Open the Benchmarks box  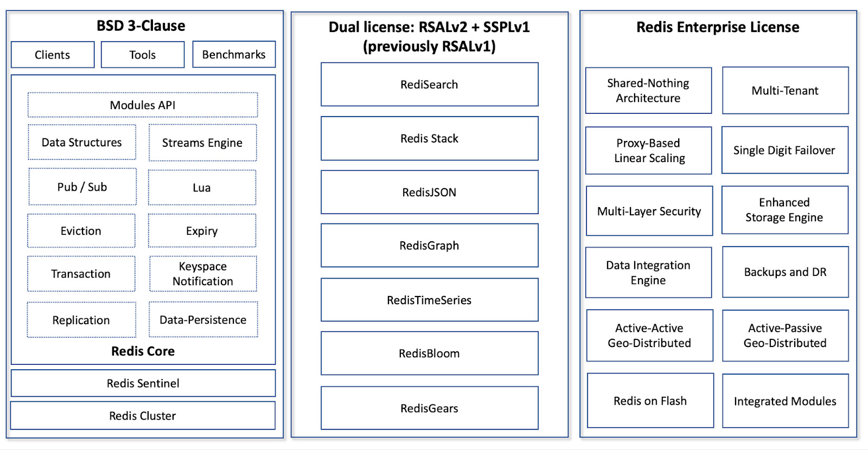coord(234,55)
